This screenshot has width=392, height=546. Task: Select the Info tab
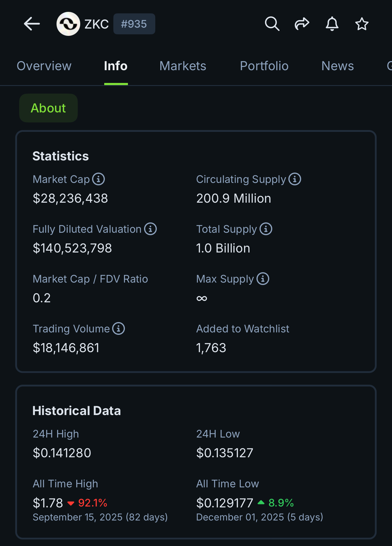tap(116, 66)
